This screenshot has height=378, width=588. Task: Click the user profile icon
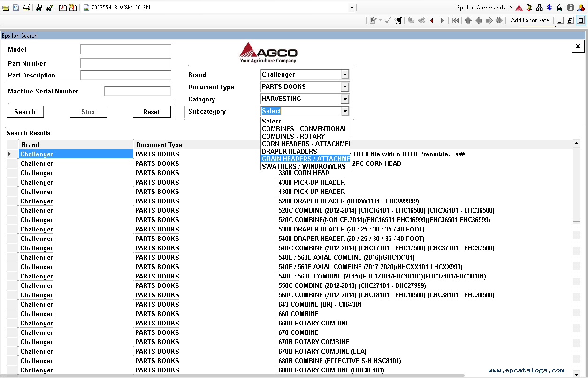point(581,8)
